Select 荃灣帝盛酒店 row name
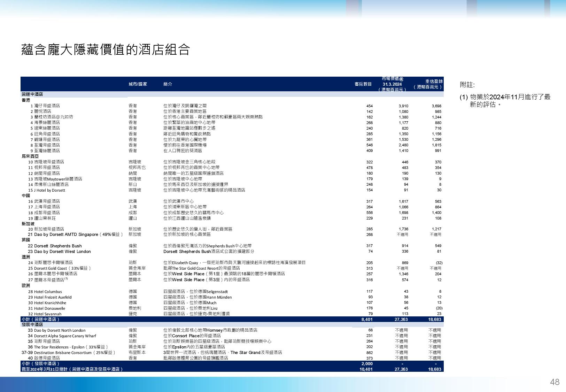This screenshot has width=566, height=392. (x=47, y=145)
